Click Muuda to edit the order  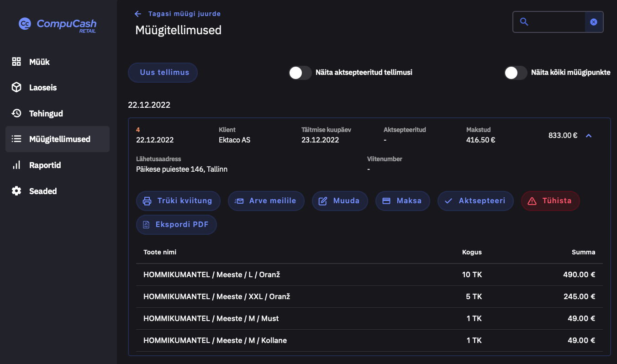340,201
